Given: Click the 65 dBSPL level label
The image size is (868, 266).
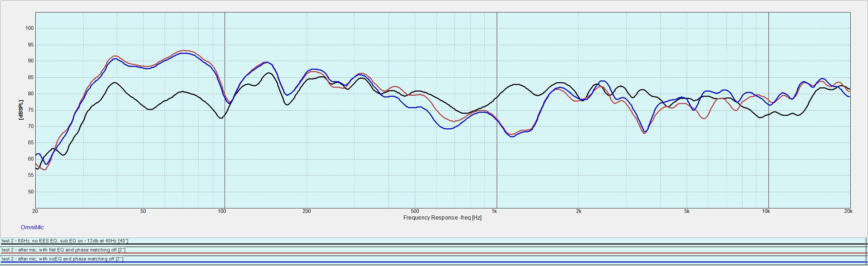Looking at the screenshot, I should pyautogui.click(x=31, y=143).
